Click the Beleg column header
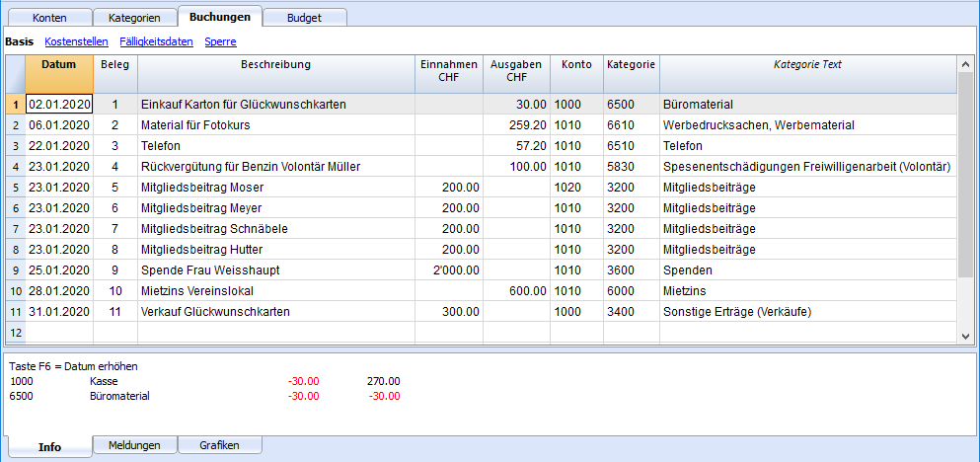The width and height of the screenshot is (980, 462). [x=115, y=74]
